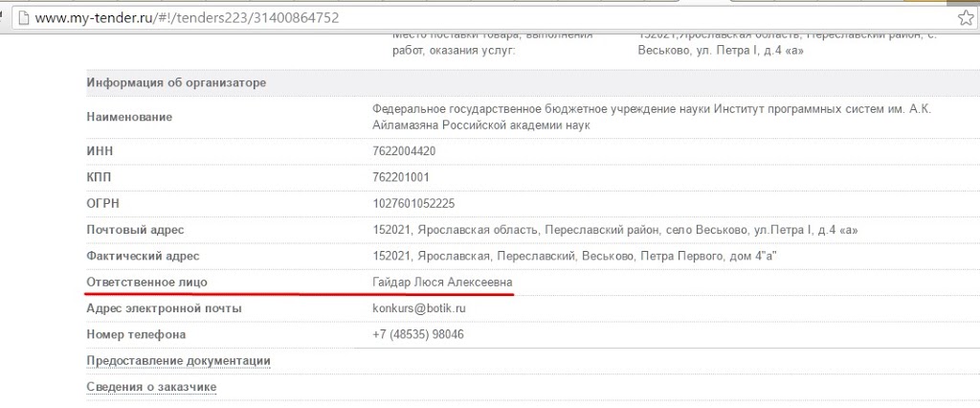Click the Адрес электронной почты label
980x408 pixels.
click(164, 308)
